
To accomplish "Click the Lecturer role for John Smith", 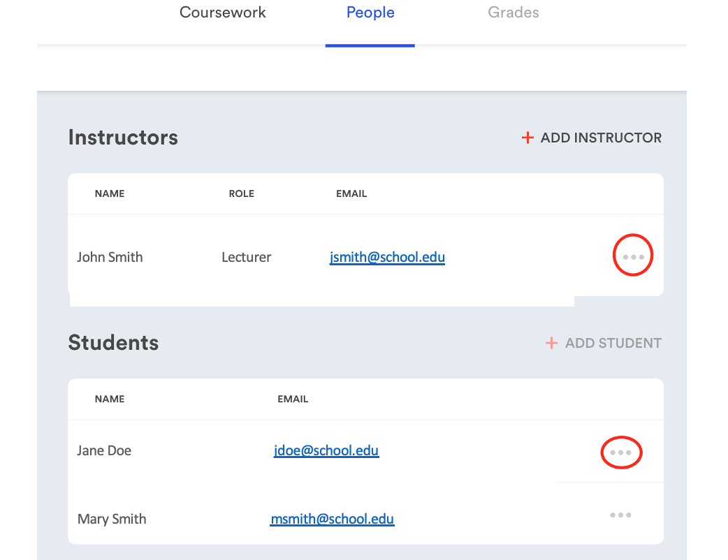I will [246, 257].
